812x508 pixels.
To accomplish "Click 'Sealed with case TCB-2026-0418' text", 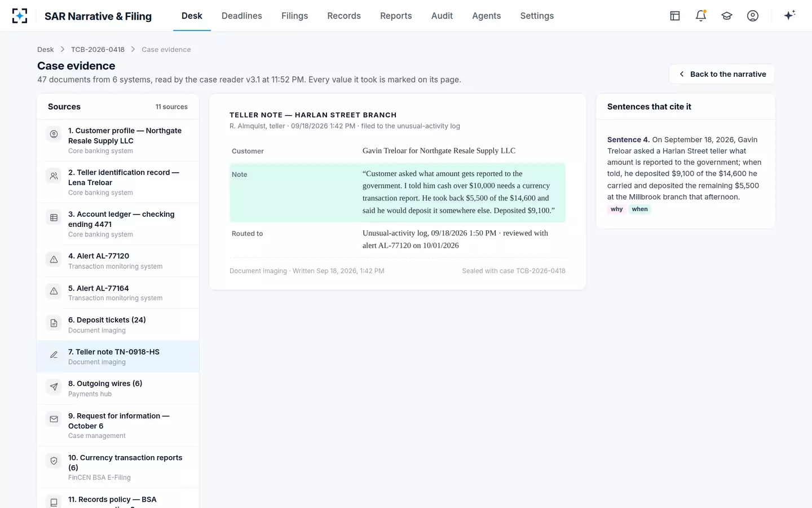I will coord(514,271).
